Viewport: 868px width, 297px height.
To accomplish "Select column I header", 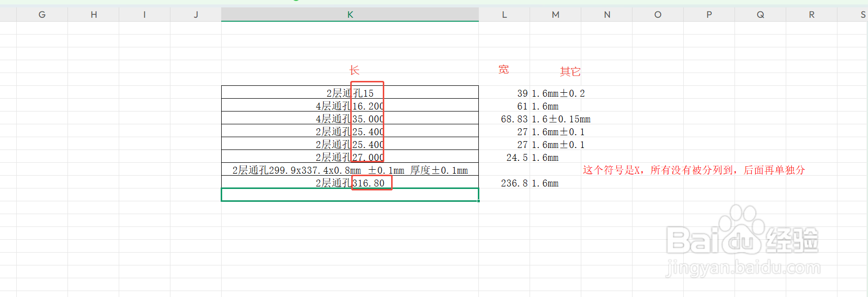I will point(144,15).
